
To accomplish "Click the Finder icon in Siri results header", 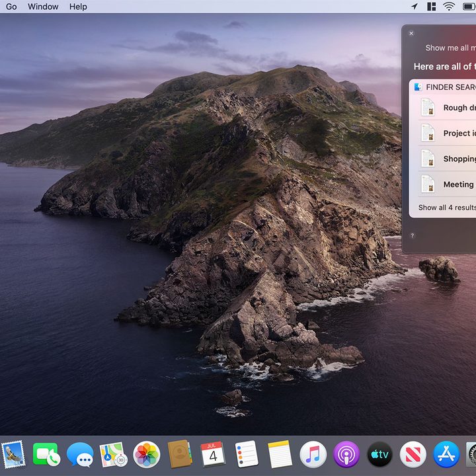I will [x=418, y=87].
